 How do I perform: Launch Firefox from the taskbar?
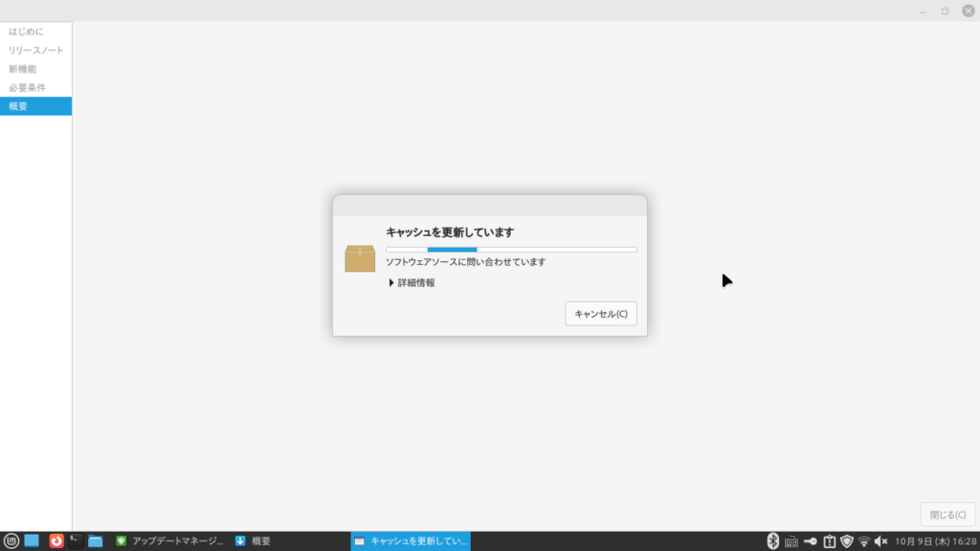click(56, 540)
